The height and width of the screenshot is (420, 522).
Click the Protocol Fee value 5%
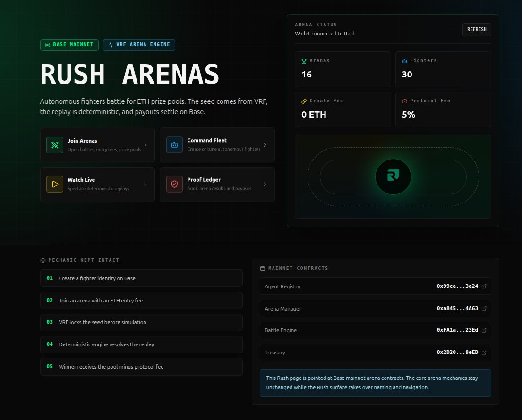[x=409, y=115]
